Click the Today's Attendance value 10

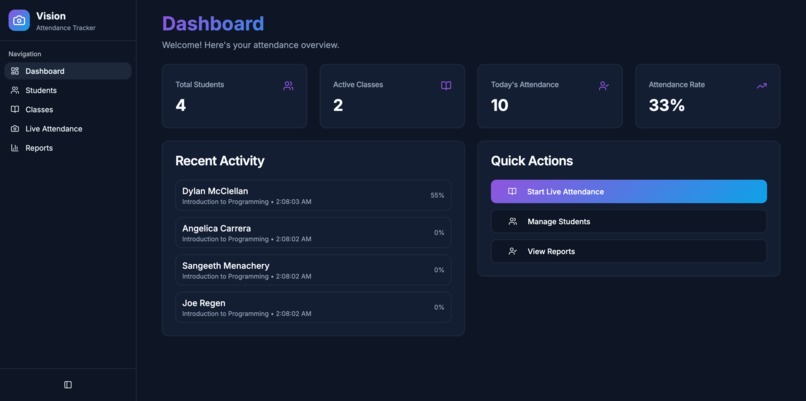(499, 105)
